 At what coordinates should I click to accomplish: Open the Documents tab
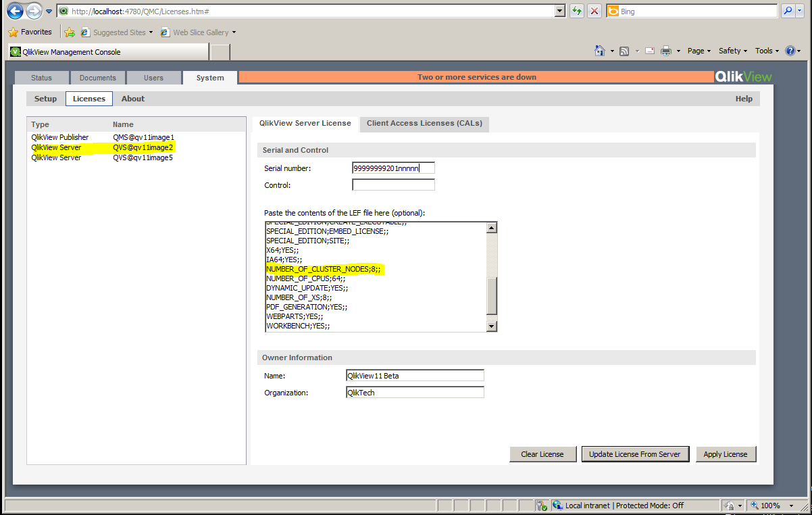pos(97,77)
